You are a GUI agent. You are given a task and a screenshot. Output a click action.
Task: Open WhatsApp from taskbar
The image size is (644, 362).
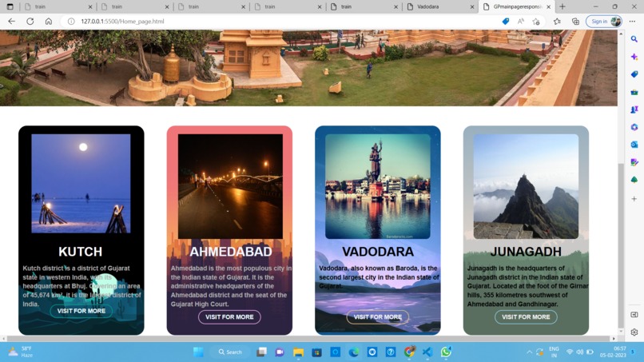coord(446,352)
